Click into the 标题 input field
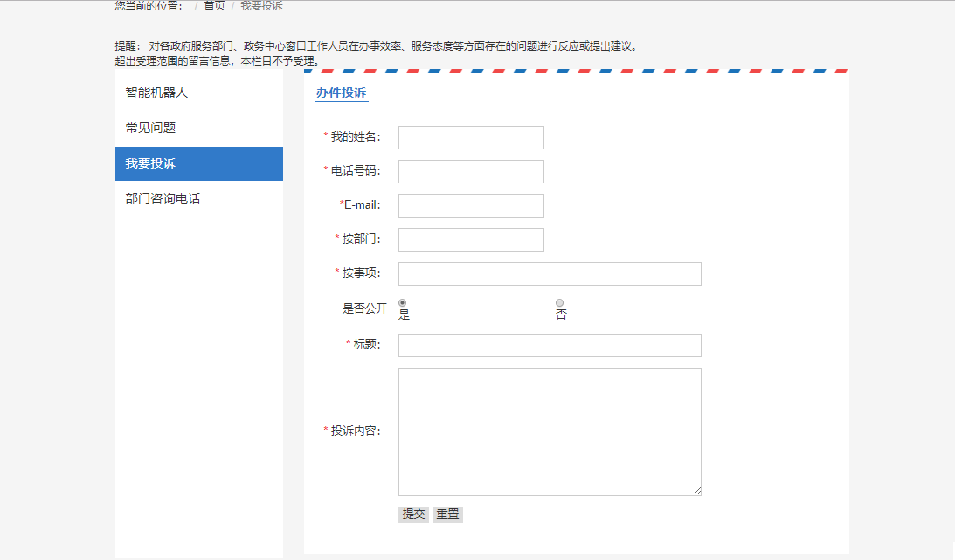 pyautogui.click(x=550, y=345)
